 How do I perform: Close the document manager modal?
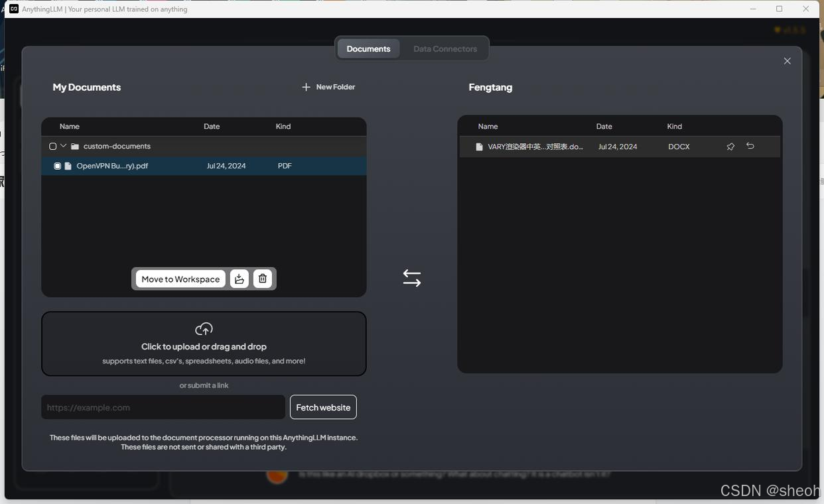click(788, 61)
